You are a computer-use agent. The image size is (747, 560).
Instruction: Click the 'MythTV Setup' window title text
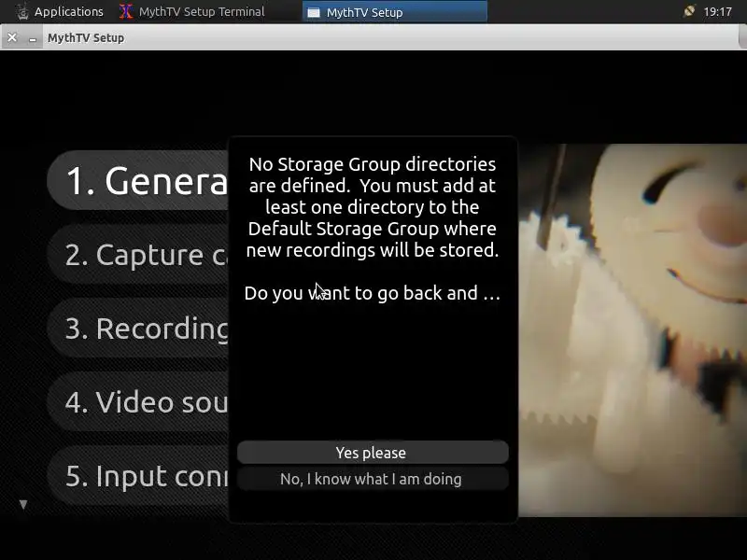(86, 37)
